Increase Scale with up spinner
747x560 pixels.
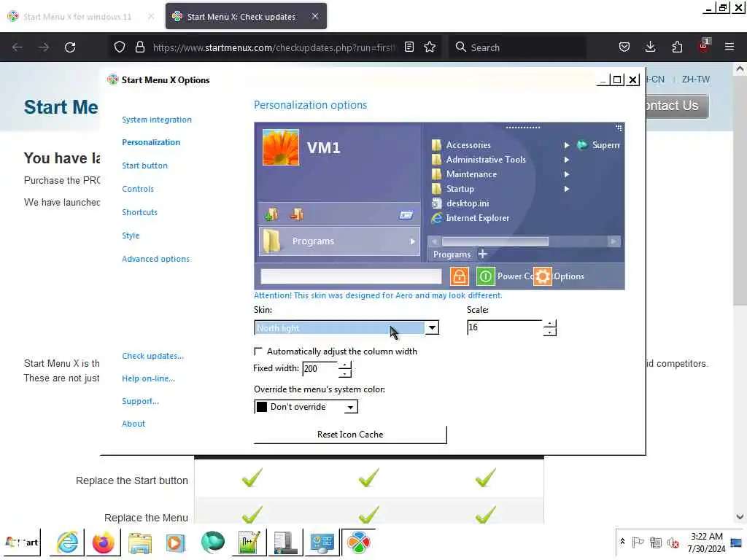[x=550, y=324]
